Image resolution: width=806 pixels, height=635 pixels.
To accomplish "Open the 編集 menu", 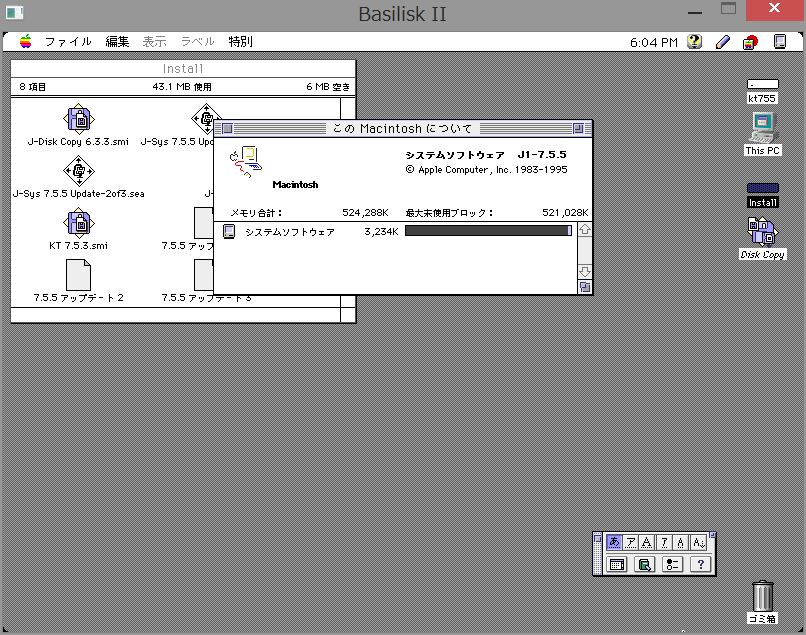I will (x=117, y=42).
